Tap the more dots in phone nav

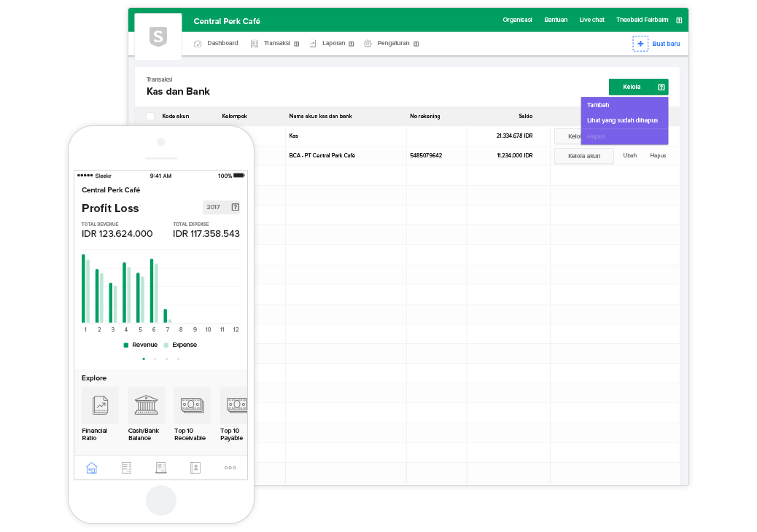click(230, 467)
